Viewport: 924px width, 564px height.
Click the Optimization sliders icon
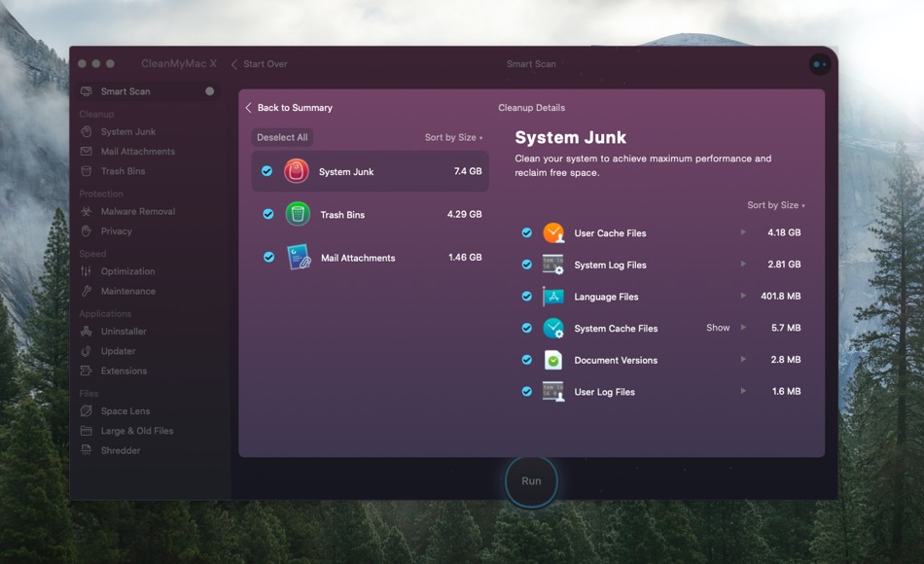tap(86, 271)
